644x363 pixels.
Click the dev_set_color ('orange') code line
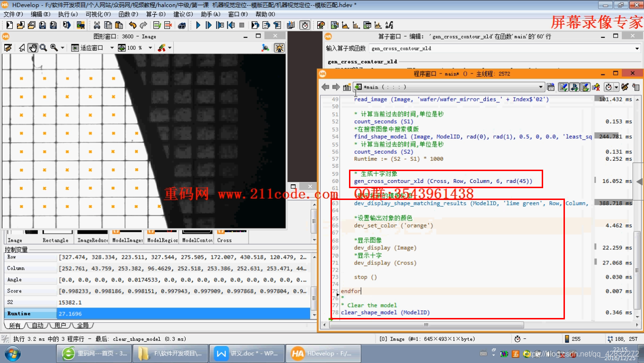pos(394,226)
